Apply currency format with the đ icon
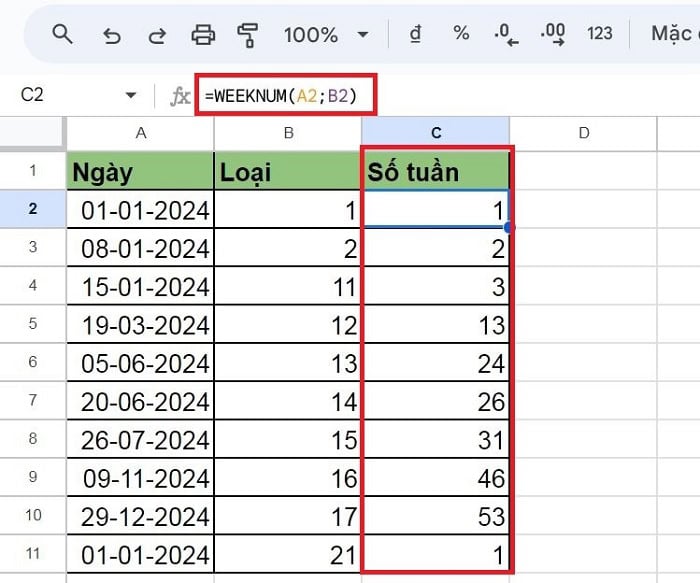 [x=415, y=34]
